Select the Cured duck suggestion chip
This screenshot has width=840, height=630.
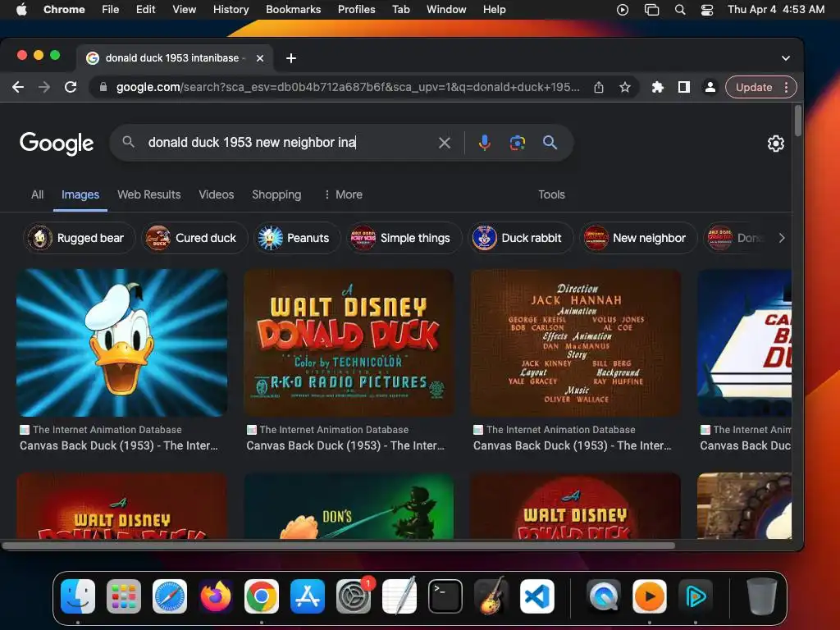click(194, 238)
